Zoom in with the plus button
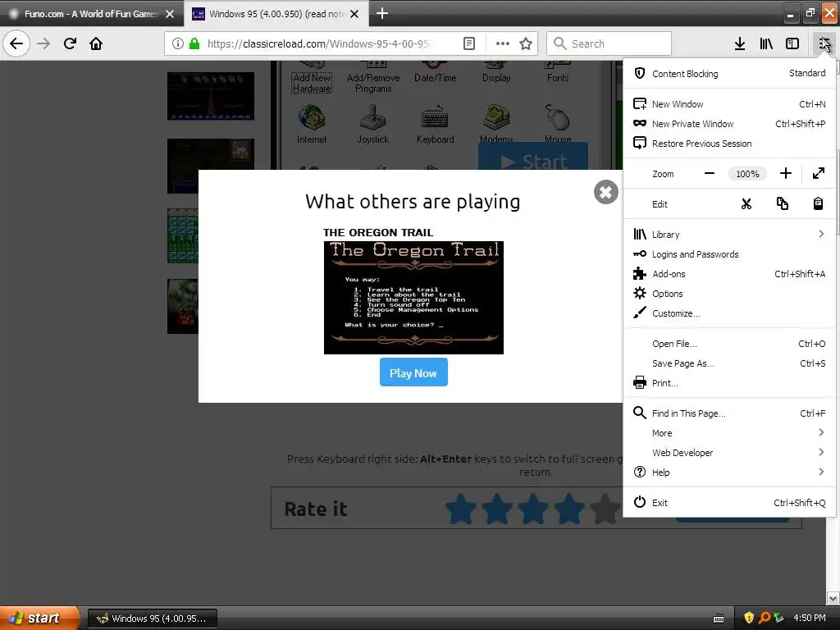Image resolution: width=840 pixels, height=630 pixels. pyautogui.click(x=785, y=174)
